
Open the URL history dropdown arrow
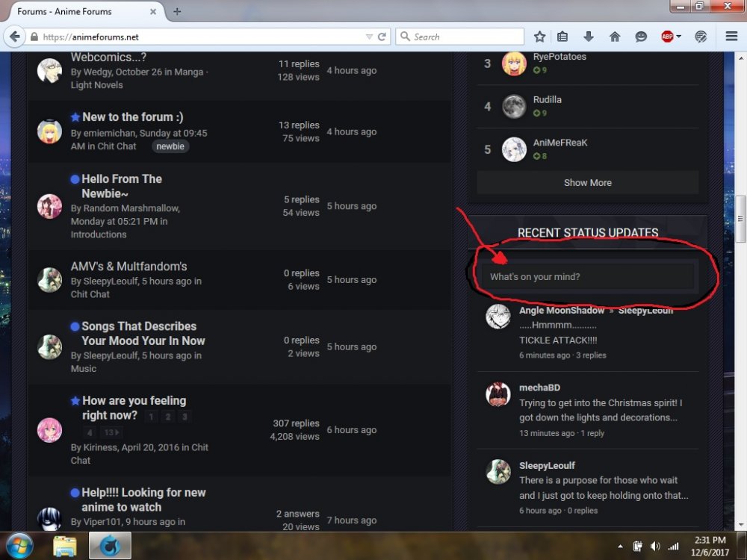point(369,37)
